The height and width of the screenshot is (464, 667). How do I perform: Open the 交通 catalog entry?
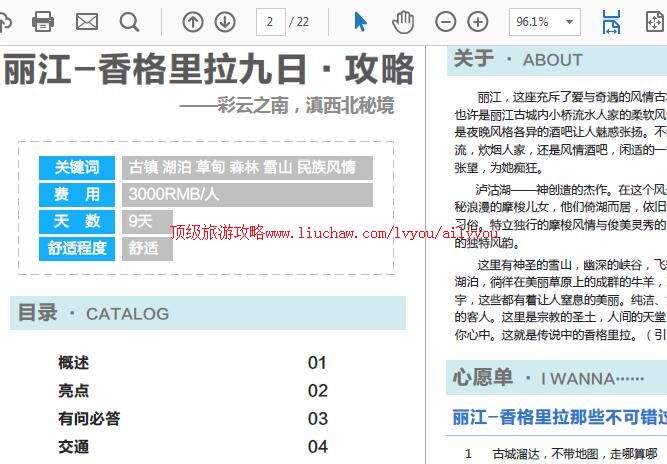pos(74,447)
